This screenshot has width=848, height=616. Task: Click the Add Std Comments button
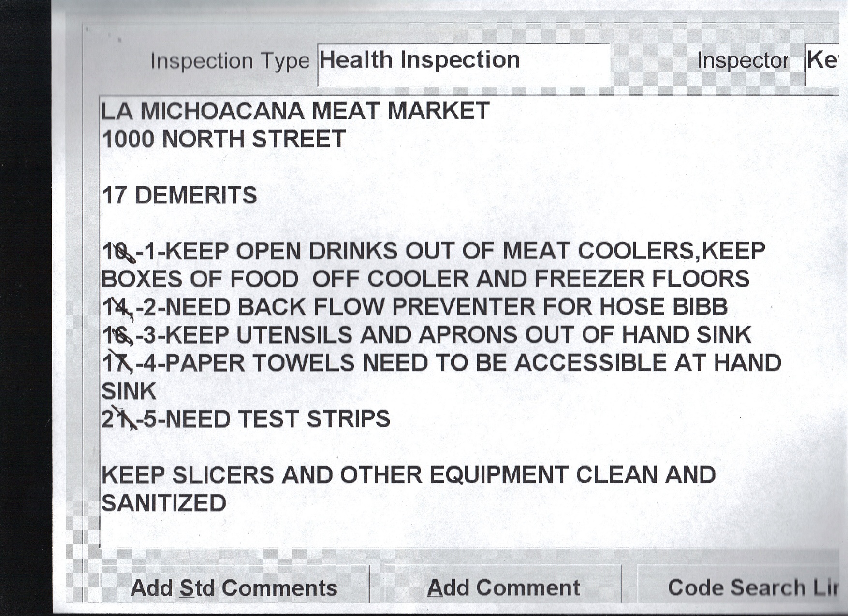pyautogui.click(x=234, y=587)
